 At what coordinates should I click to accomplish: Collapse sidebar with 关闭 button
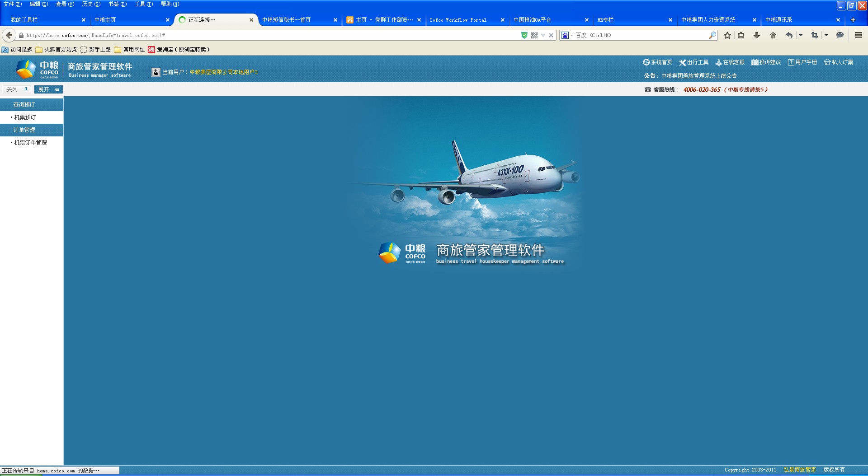tap(17, 89)
